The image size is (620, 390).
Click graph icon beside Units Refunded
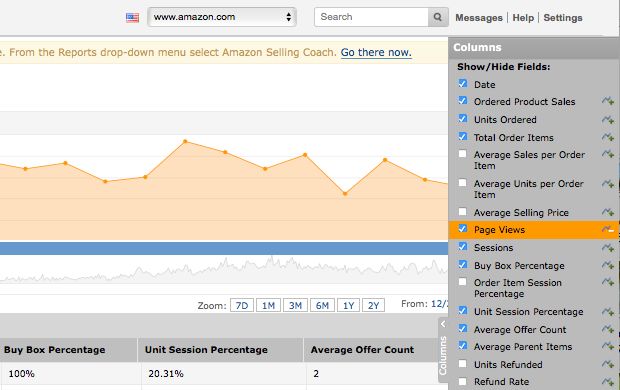608,364
